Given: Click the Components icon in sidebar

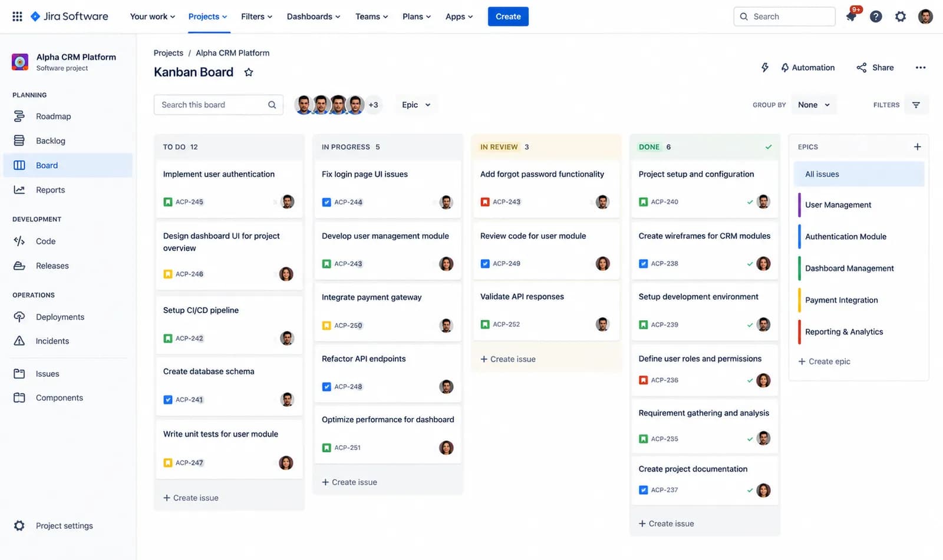Looking at the screenshot, I should [19, 398].
